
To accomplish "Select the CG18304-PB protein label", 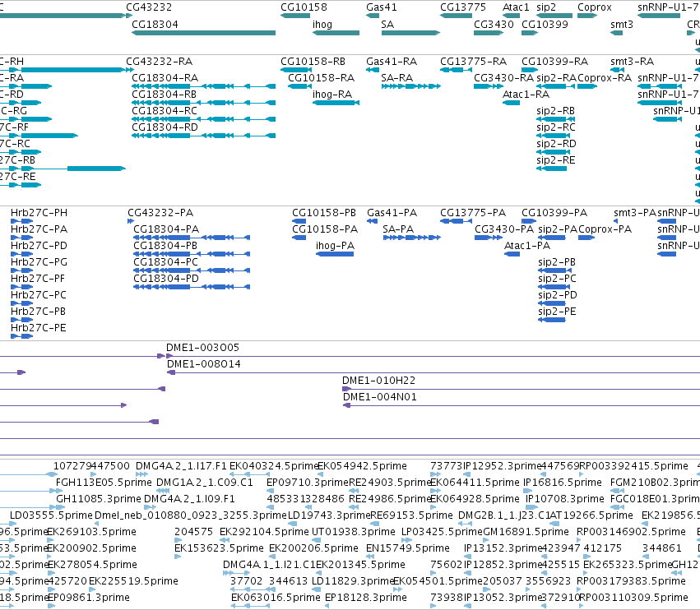I will click(x=165, y=246).
